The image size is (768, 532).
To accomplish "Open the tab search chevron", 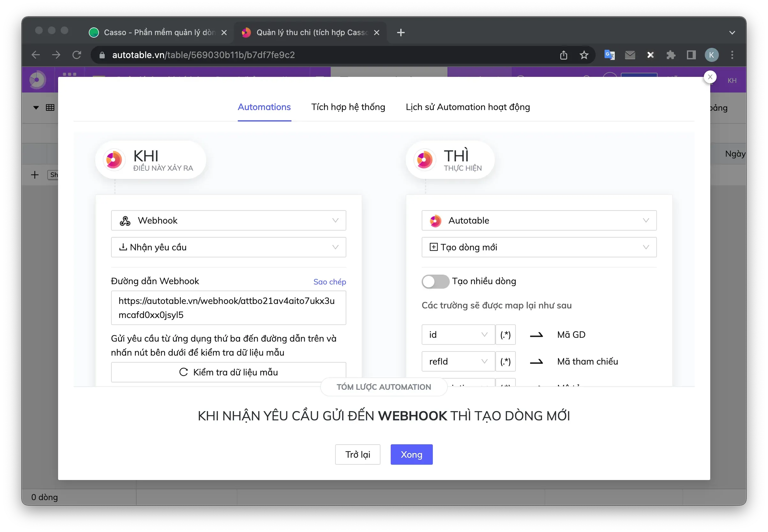I will (x=732, y=33).
